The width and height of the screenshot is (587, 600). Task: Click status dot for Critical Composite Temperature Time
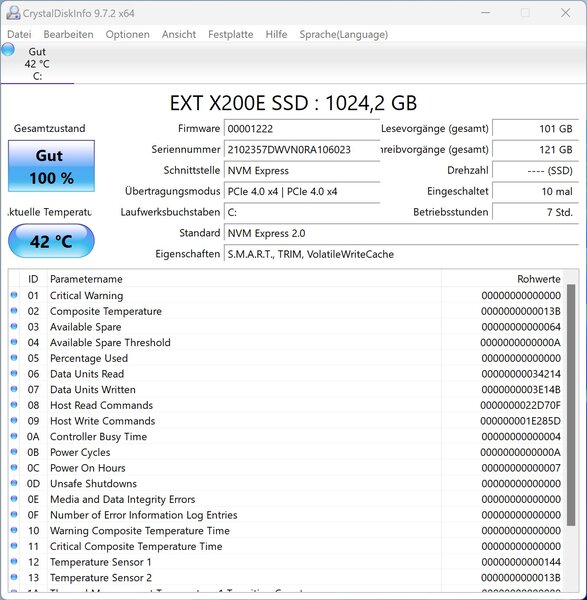coord(14,546)
